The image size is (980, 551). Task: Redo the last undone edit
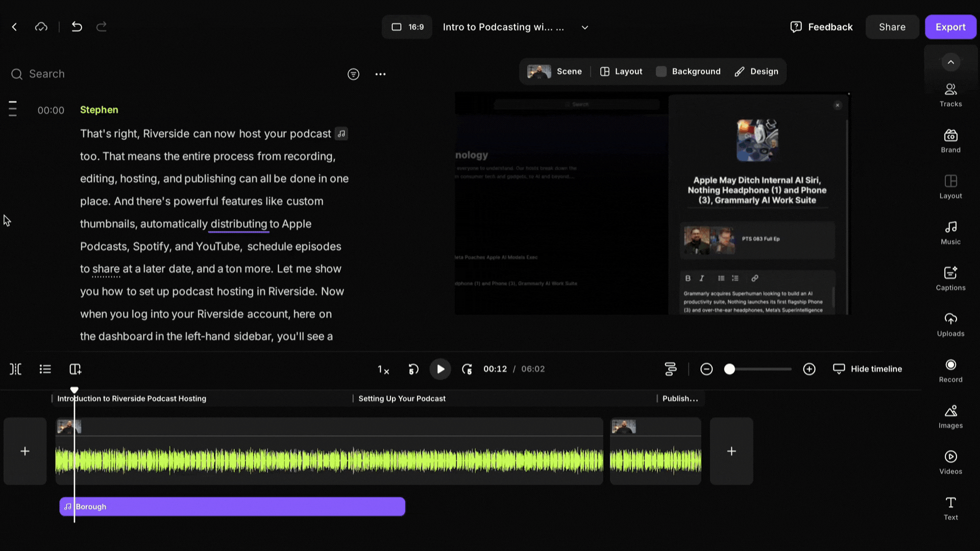point(102,27)
